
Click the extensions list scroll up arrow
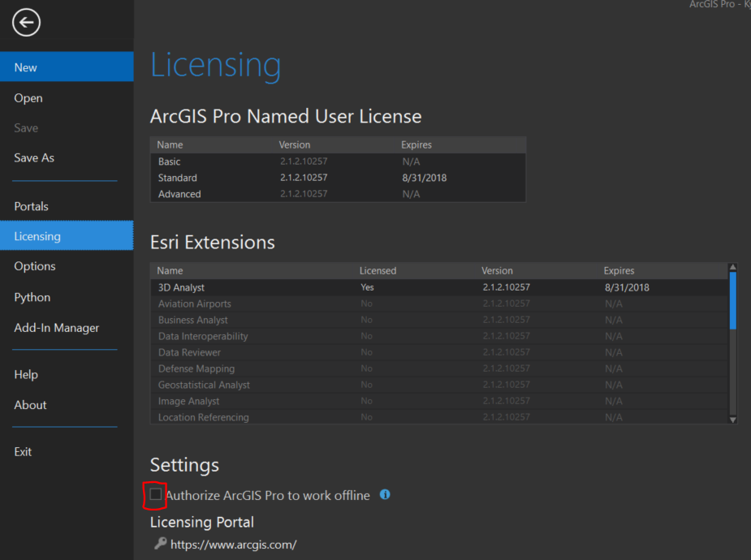coord(733,267)
